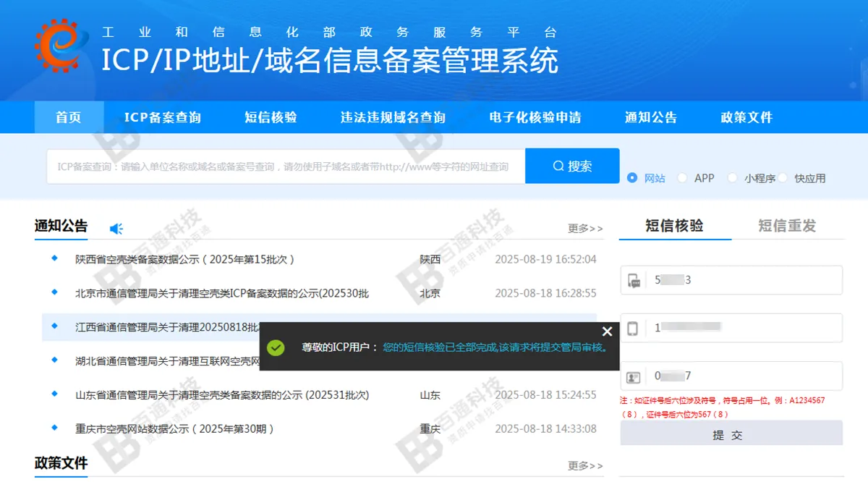
Task: Open the ICP备案查询 menu item
Action: tap(163, 117)
